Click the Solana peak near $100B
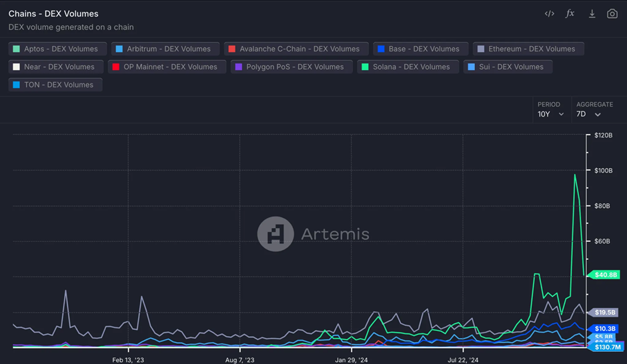The image size is (627, 364). tap(575, 175)
